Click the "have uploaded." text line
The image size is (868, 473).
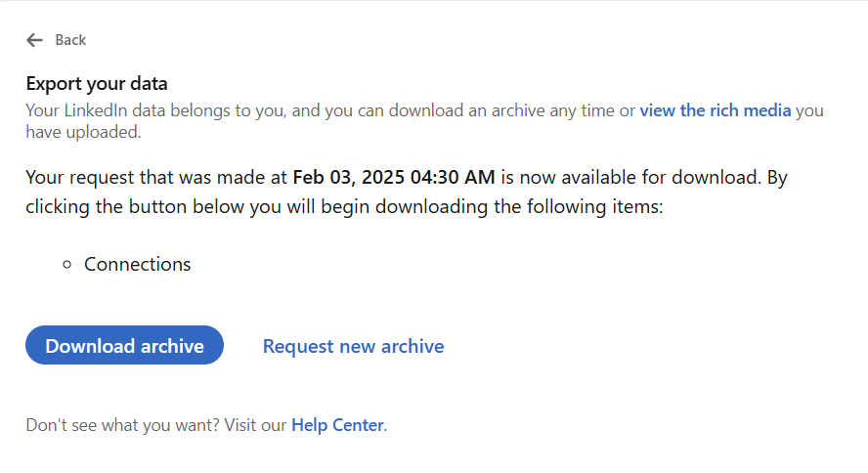click(x=83, y=132)
